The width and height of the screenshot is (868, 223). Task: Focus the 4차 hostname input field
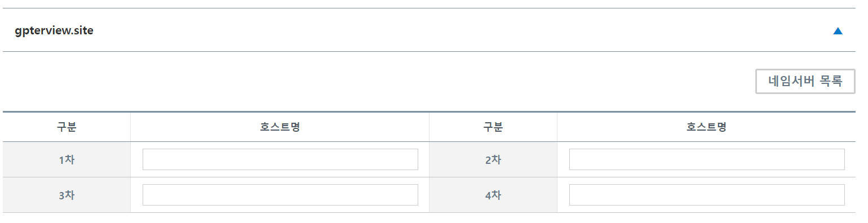click(x=707, y=195)
